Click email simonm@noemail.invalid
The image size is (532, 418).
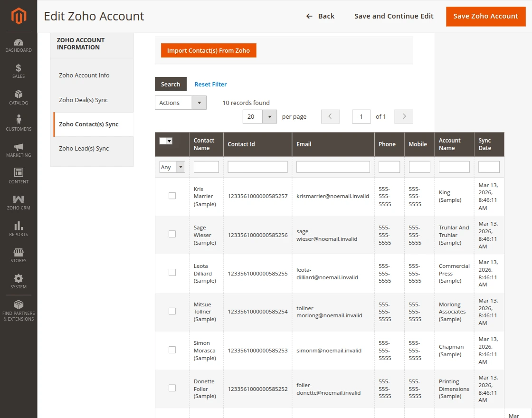329,350
